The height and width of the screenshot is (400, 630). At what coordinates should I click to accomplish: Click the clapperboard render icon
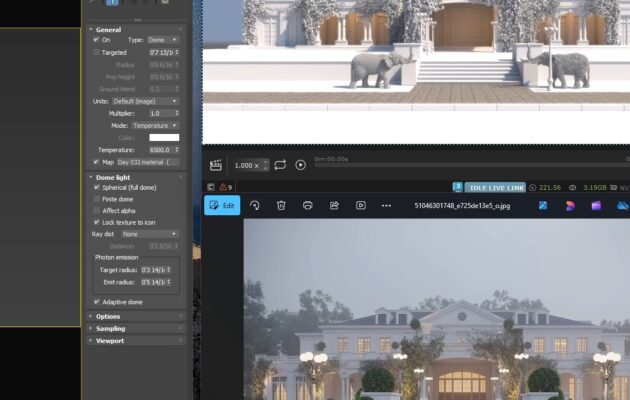215,165
